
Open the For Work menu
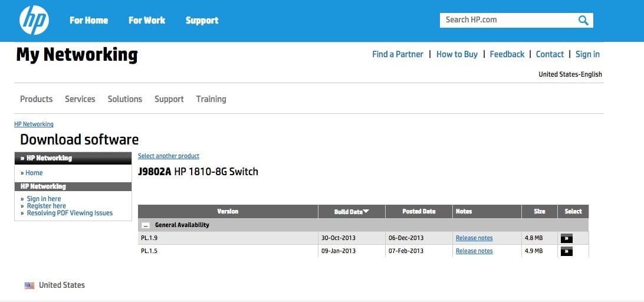tap(147, 20)
